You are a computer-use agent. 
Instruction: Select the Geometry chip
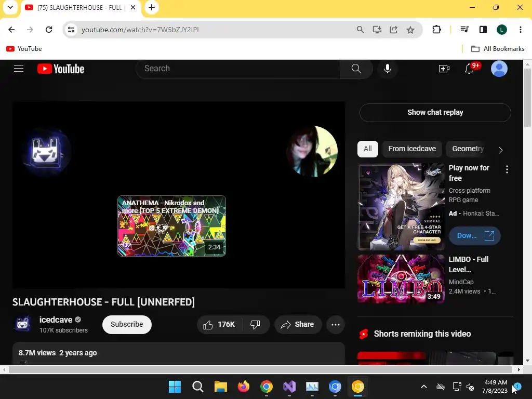click(x=468, y=149)
